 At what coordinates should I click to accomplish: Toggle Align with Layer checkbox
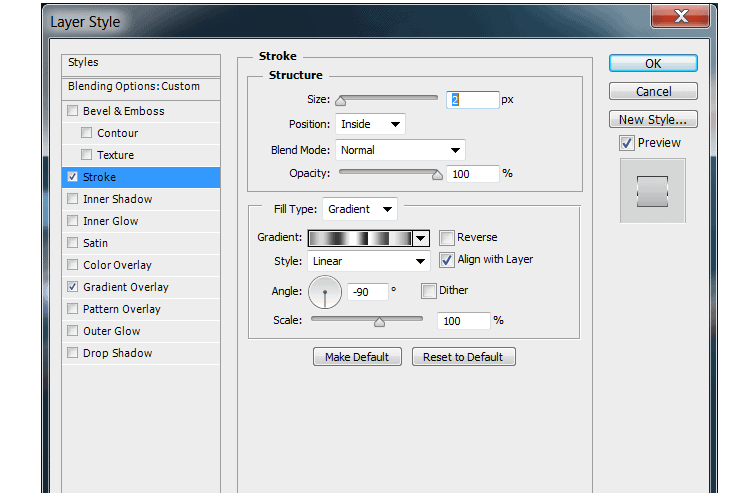pos(446,260)
